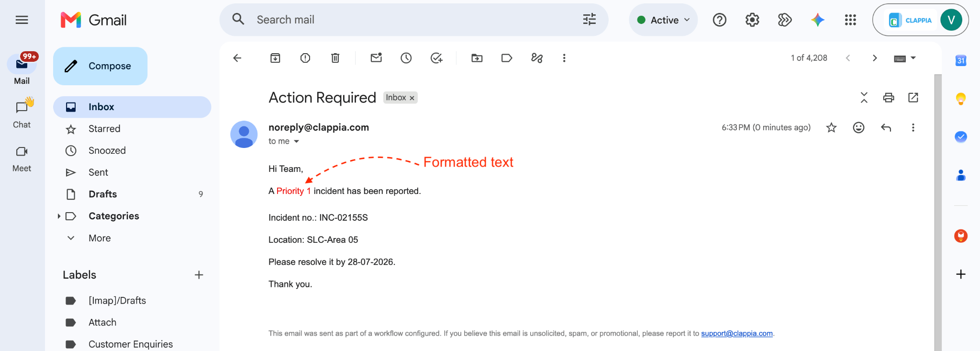The image size is (980, 351).
Task: Open the Google apps grid
Action: point(850,20)
